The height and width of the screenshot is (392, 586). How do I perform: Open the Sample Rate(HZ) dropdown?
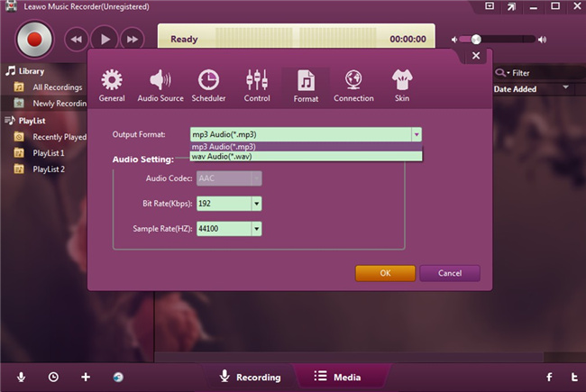pyautogui.click(x=256, y=229)
